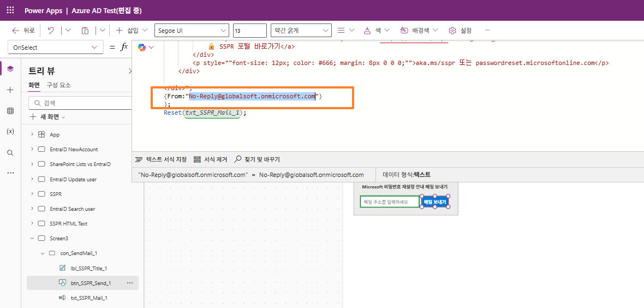Click 서식 제거 remove formatting

coord(210,159)
